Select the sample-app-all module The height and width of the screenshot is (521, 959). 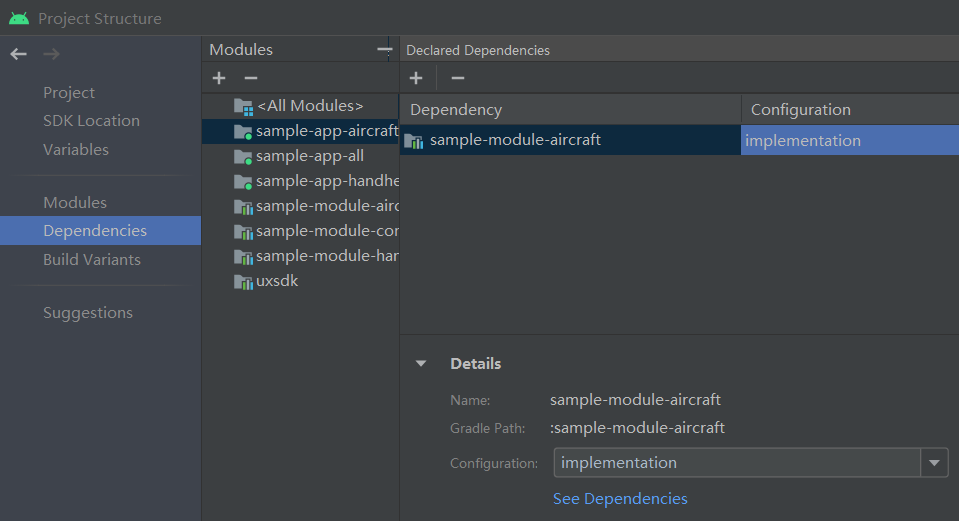[309, 156]
